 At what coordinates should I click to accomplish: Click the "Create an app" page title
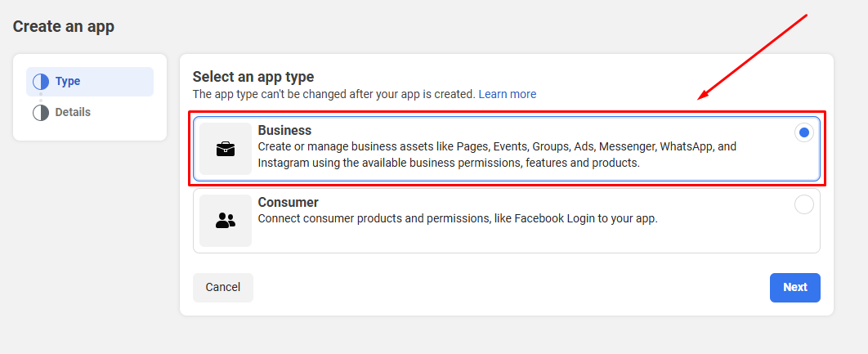tap(64, 27)
